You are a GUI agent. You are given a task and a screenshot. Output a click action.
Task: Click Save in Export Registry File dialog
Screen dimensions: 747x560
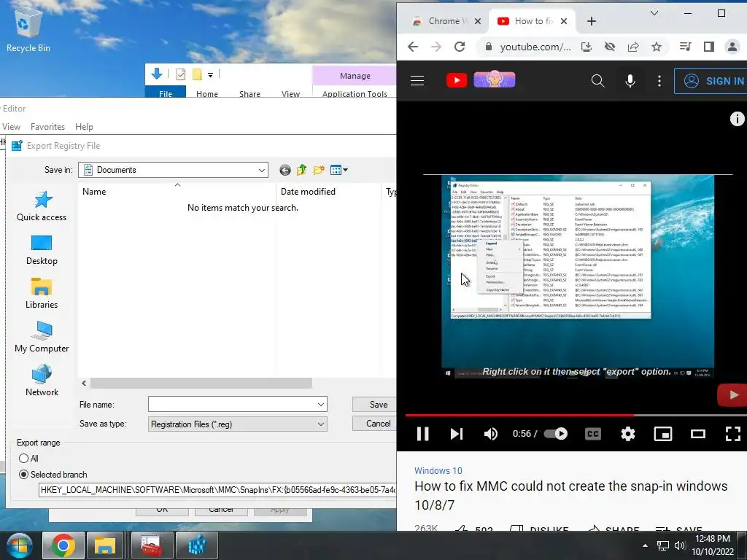coord(374,404)
